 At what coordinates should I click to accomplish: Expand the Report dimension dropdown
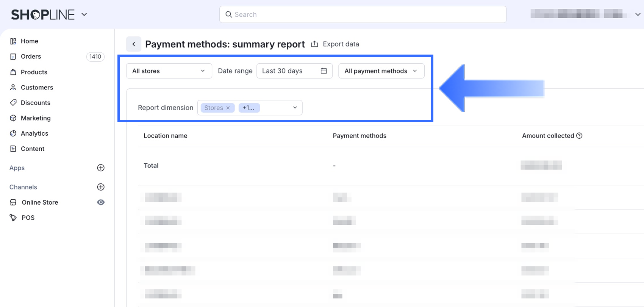295,108
